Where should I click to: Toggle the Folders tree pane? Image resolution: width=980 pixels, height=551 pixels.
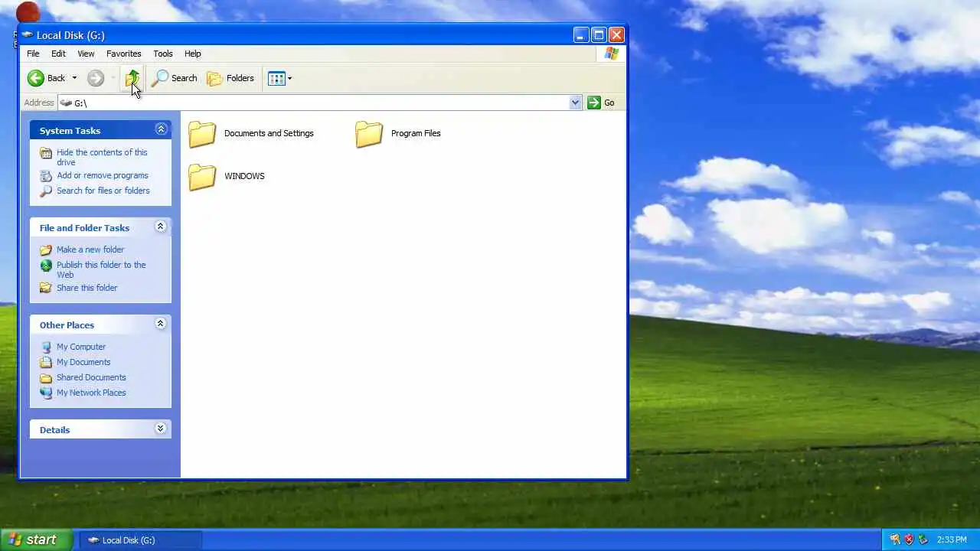(x=230, y=78)
